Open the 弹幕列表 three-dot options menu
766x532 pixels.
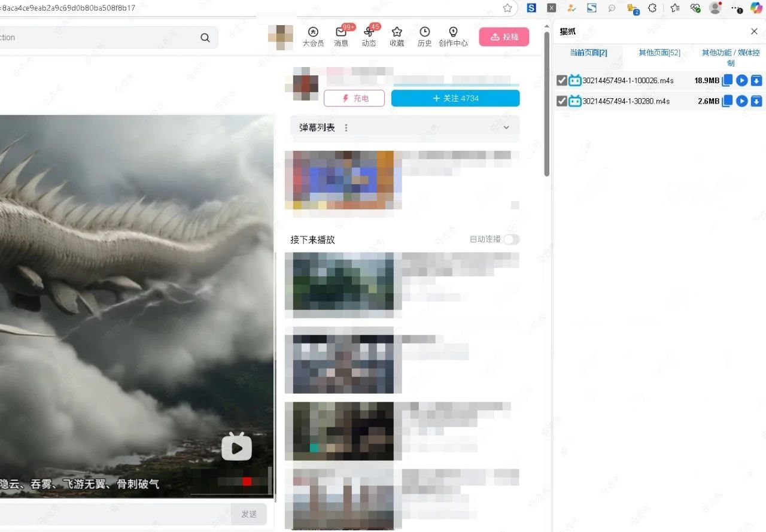tap(346, 127)
